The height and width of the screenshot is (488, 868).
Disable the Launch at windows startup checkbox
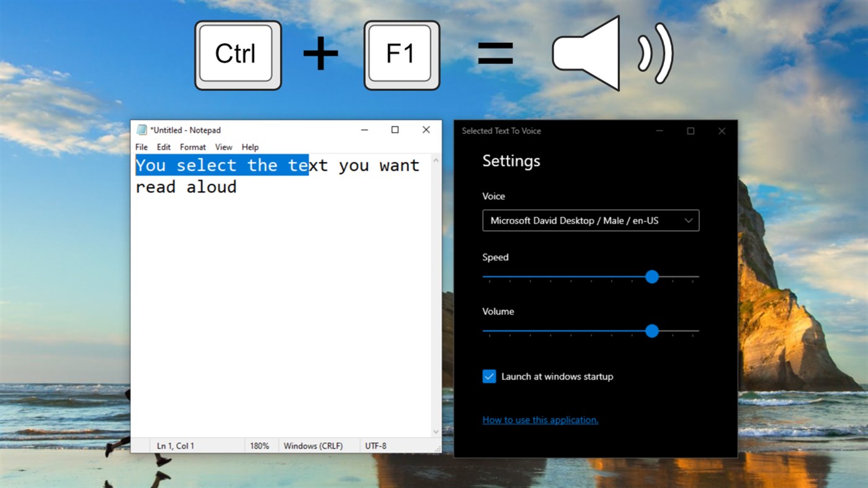489,376
